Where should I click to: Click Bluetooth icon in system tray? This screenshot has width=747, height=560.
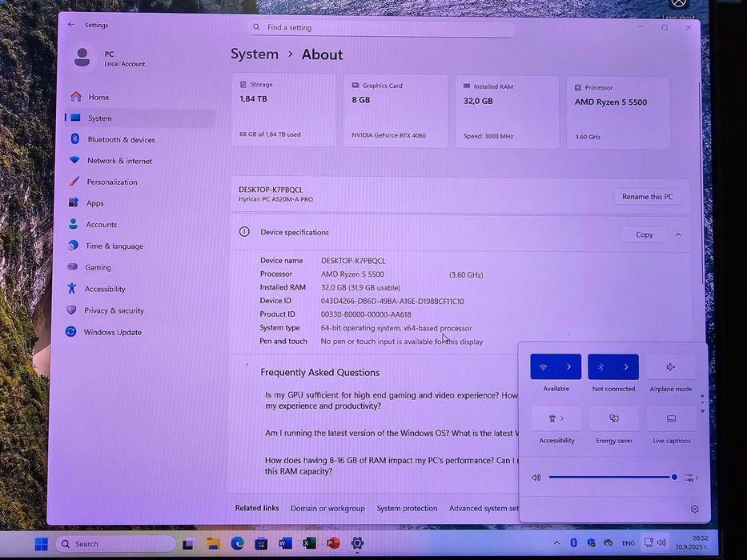pyautogui.click(x=573, y=543)
